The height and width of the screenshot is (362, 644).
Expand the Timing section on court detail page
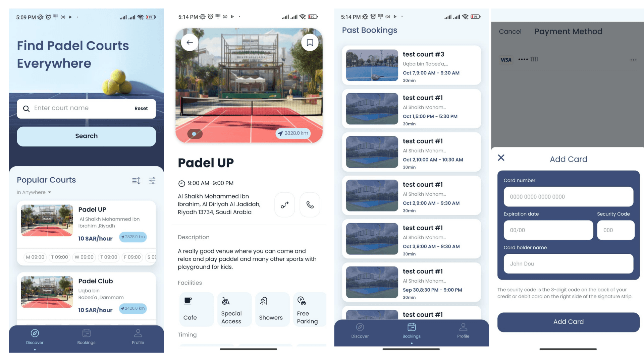coord(187,334)
